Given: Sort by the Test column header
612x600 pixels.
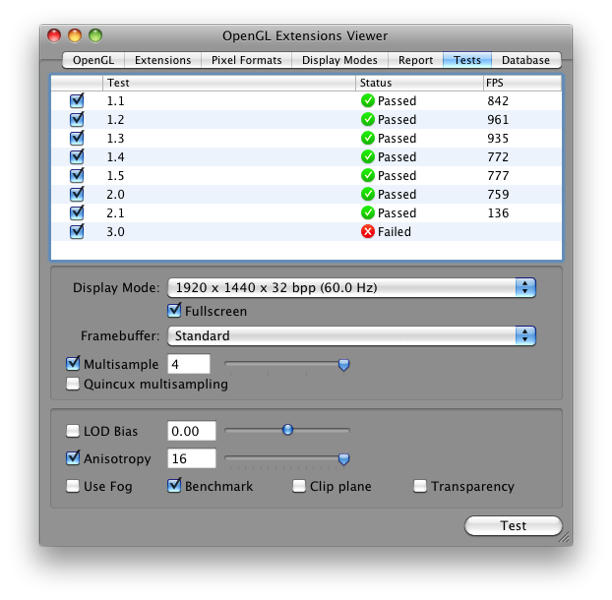Looking at the screenshot, I should (229, 83).
